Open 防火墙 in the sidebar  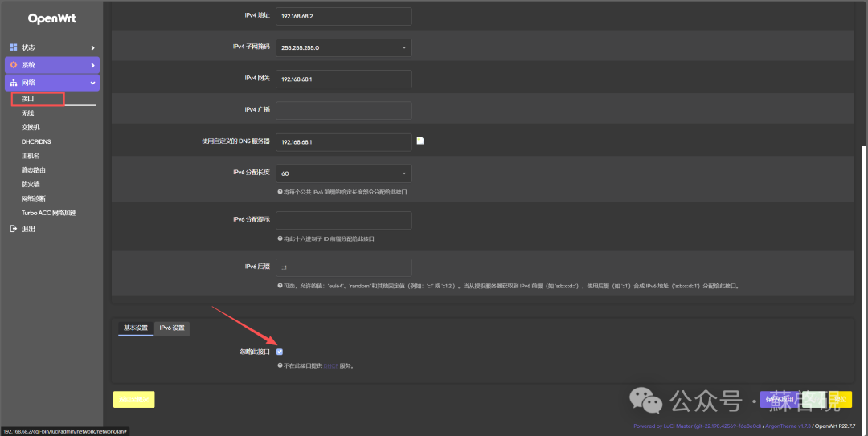click(x=31, y=184)
